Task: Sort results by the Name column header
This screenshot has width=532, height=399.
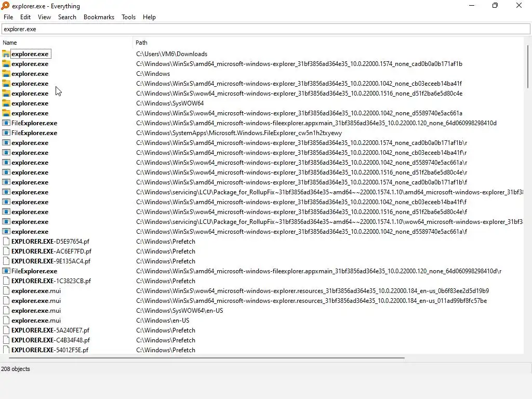Action: point(66,43)
